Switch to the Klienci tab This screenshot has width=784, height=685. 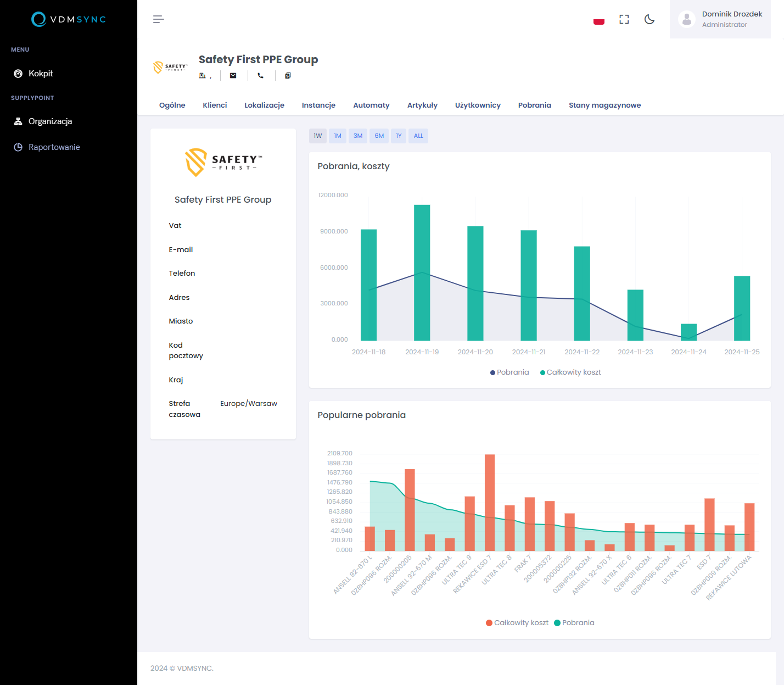[x=215, y=105]
